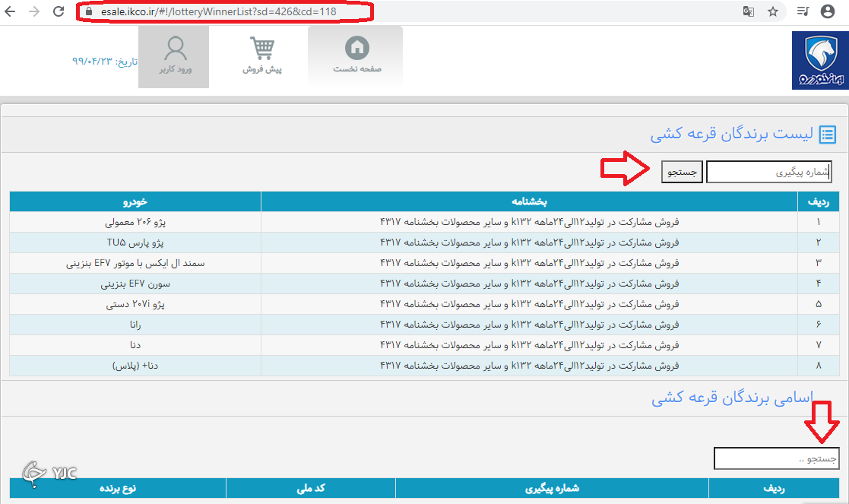This screenshot has width=849, height=504.
Task: Open the translate page icon
Action: pos(749,11)
